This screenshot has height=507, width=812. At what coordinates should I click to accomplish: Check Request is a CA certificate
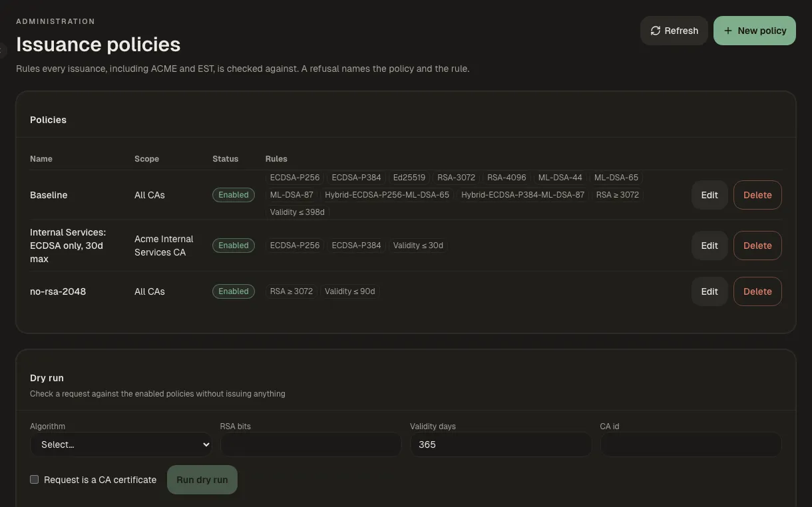[35, 479]
